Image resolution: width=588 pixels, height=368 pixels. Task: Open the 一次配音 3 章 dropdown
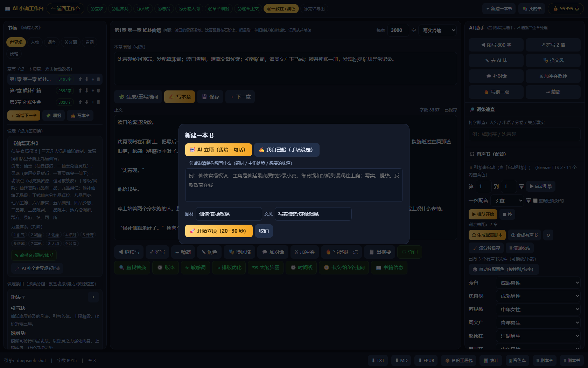pos(507,200)
